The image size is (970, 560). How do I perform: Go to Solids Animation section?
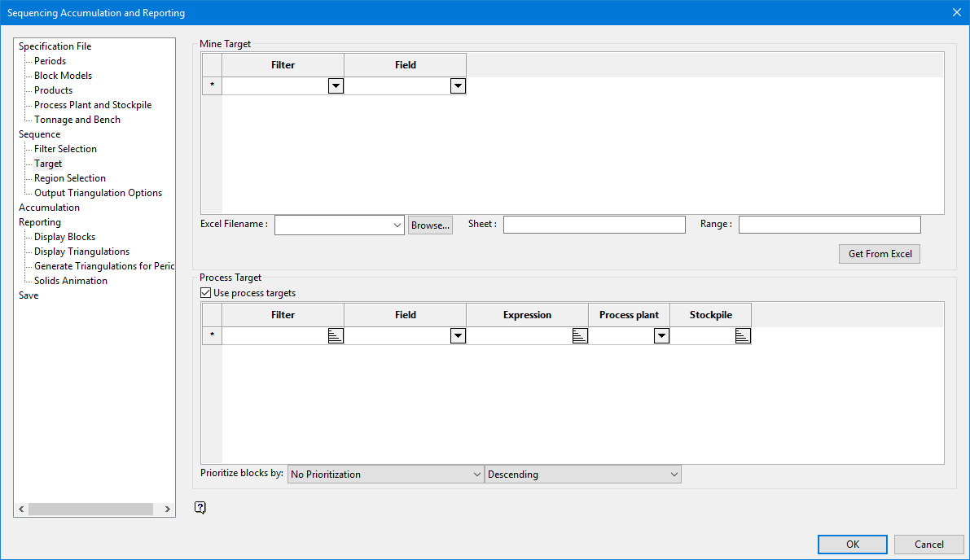pos(70,281)
